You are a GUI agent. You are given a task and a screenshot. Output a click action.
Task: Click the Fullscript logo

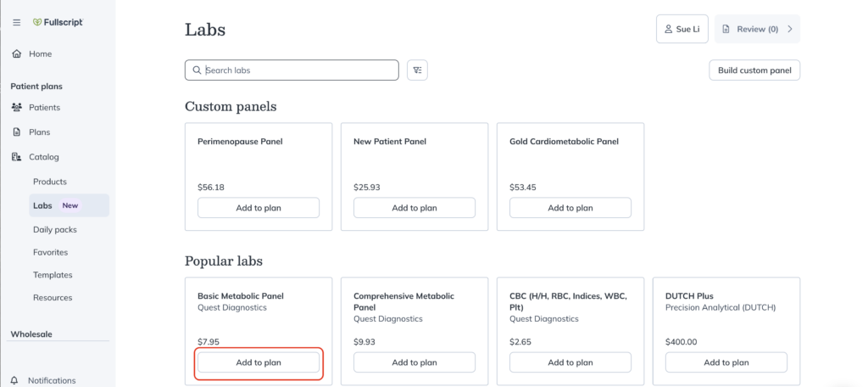tap(58, 23)
